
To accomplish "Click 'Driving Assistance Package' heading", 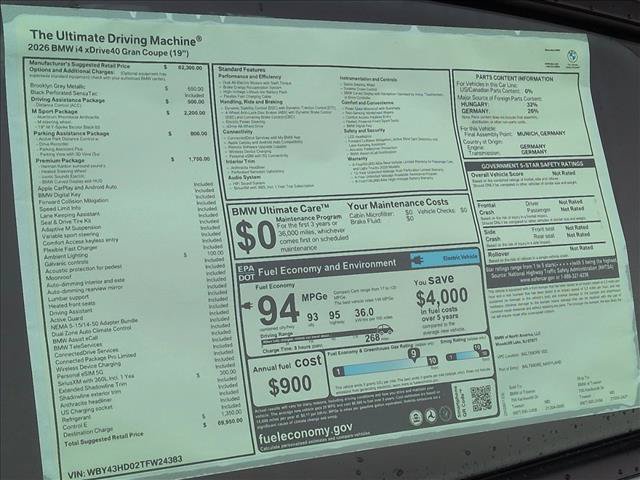I will point(68,100).
